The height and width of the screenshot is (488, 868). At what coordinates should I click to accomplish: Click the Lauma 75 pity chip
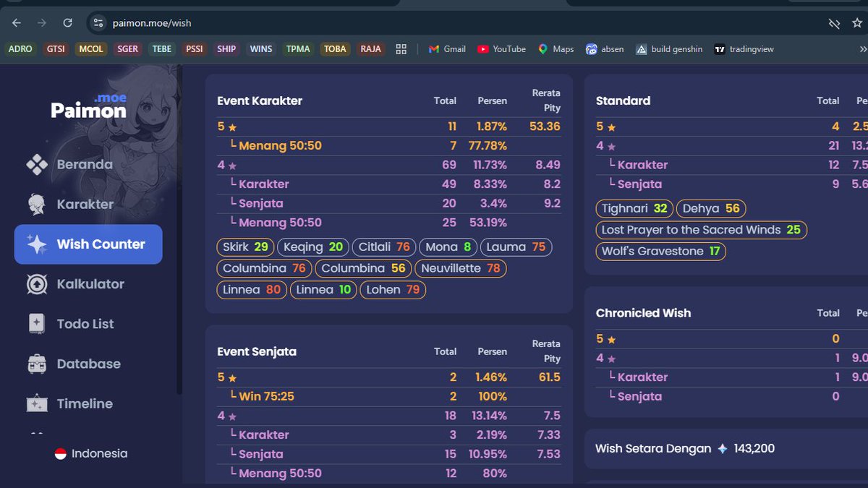coord(516,247)
